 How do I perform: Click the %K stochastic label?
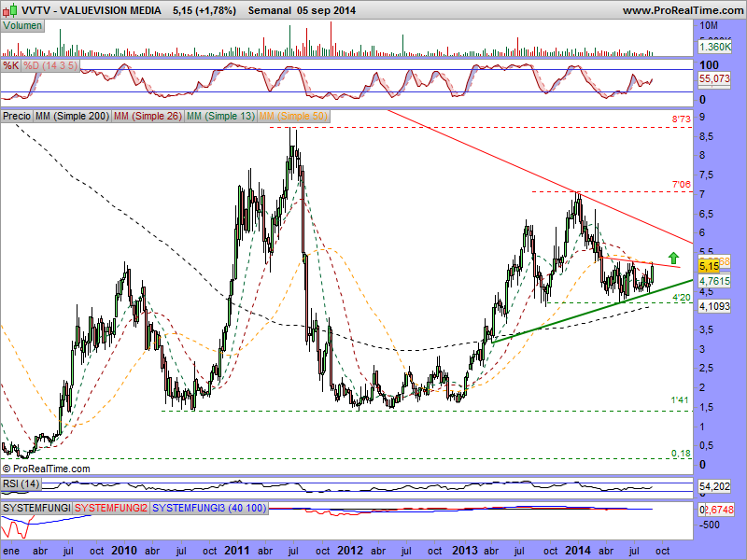click(x=10, y=65)
